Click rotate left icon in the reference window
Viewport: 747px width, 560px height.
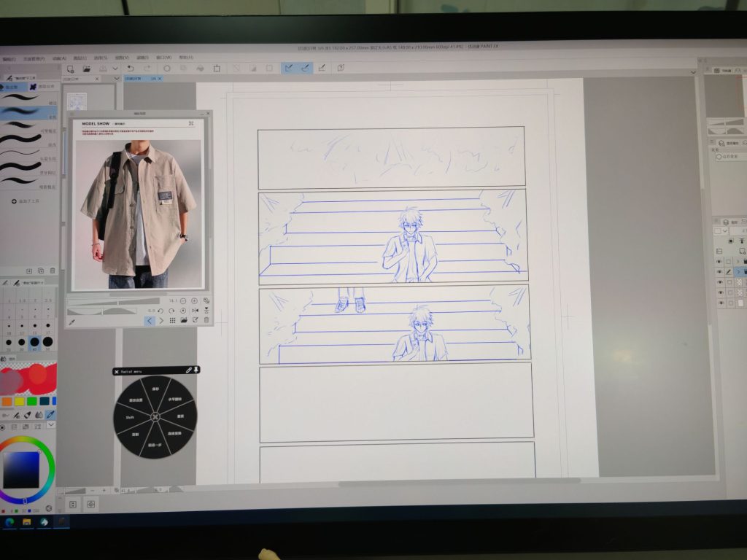tap(160, 311)
